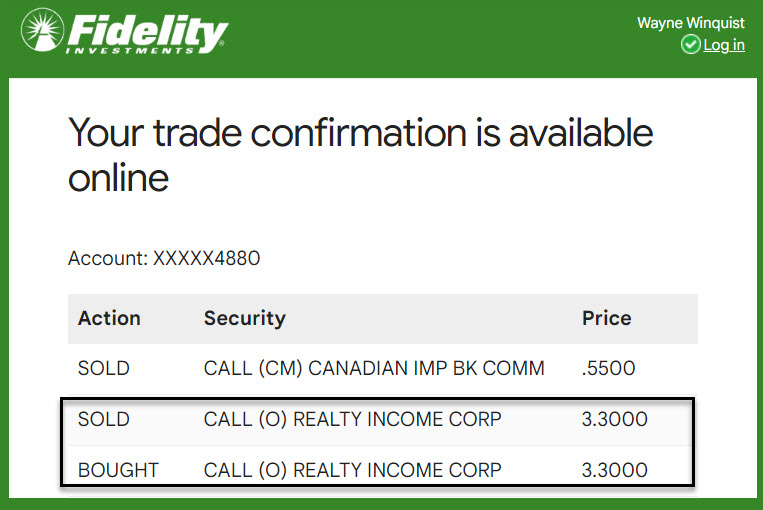Click the BOUGHT action cell

click(x=116, y=470)
